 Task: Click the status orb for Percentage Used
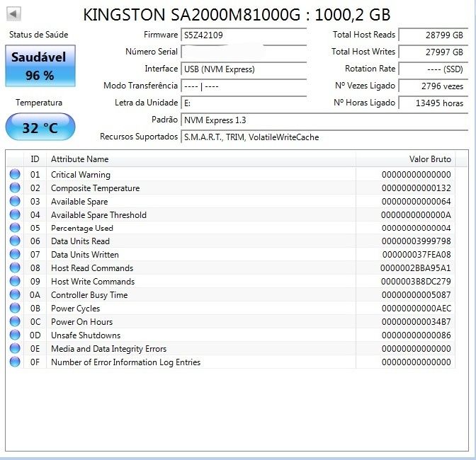click(x=15, y=228)
